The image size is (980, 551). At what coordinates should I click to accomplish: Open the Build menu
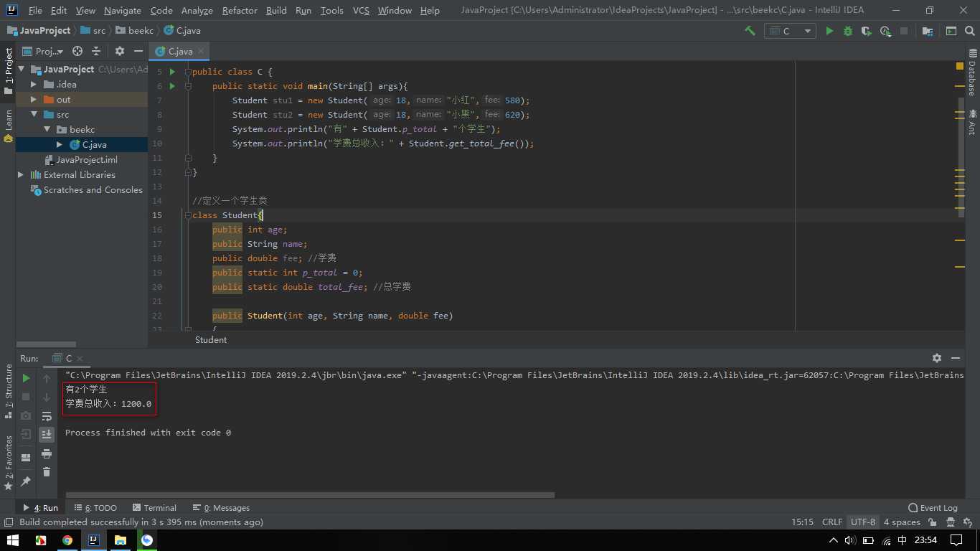point(276,10)
